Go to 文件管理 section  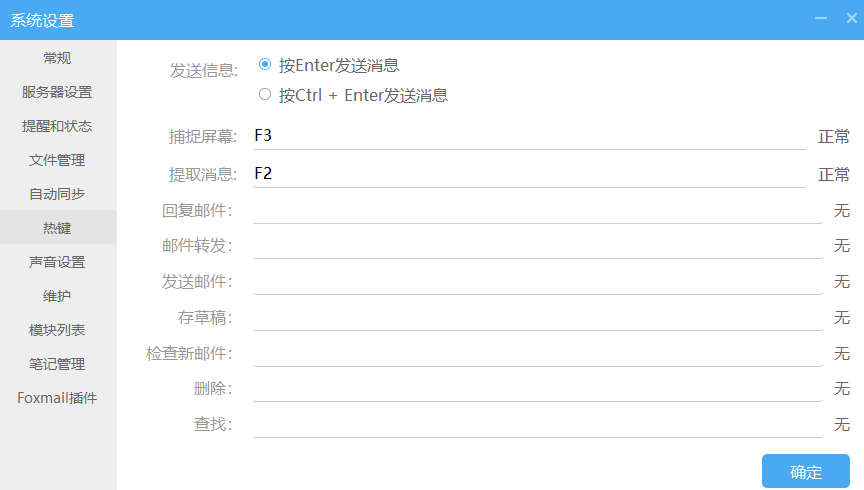click(x=57, y=160)
